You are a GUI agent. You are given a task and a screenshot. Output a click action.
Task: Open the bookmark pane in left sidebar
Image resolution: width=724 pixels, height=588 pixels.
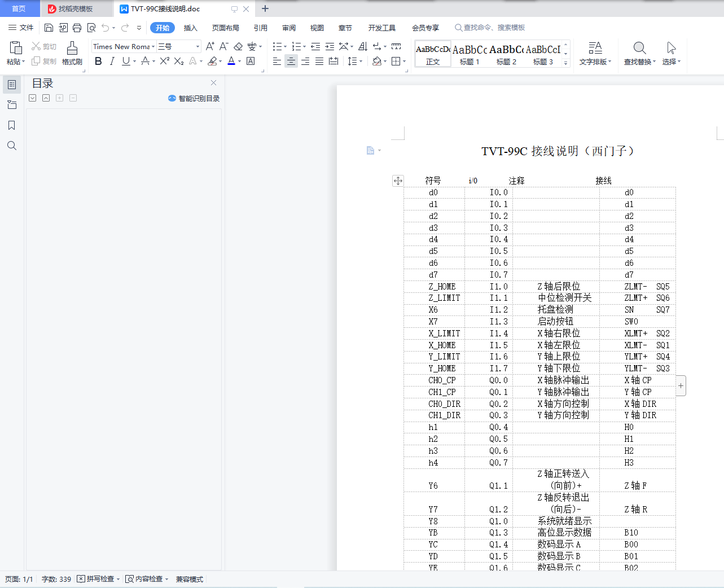pos(11,125)
